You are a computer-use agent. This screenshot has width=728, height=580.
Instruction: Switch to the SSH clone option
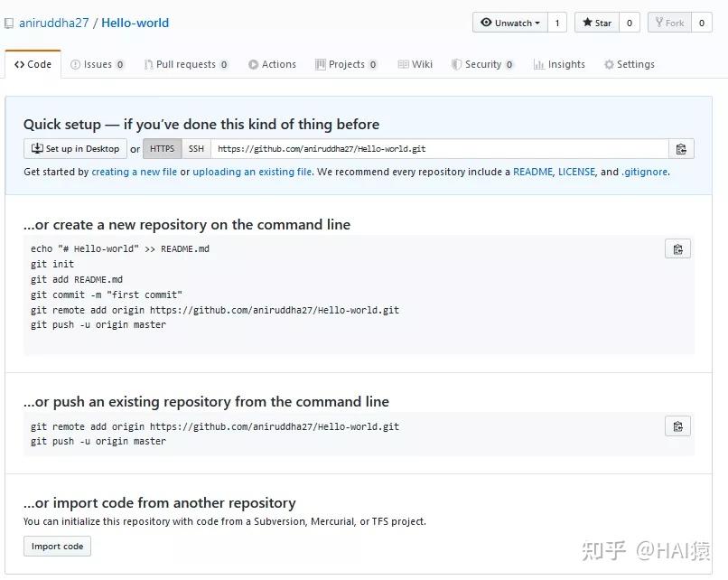pyautogui.click(x=195, y=148)
